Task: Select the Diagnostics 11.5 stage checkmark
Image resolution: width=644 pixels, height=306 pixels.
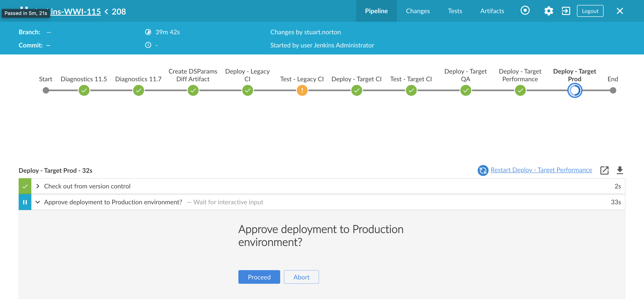Action: tap(84, 90)
